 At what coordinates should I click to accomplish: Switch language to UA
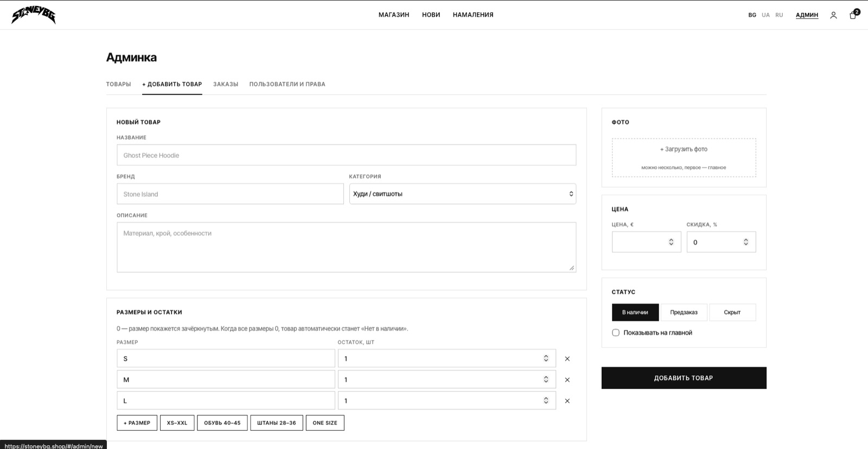[x=765, y=15]
